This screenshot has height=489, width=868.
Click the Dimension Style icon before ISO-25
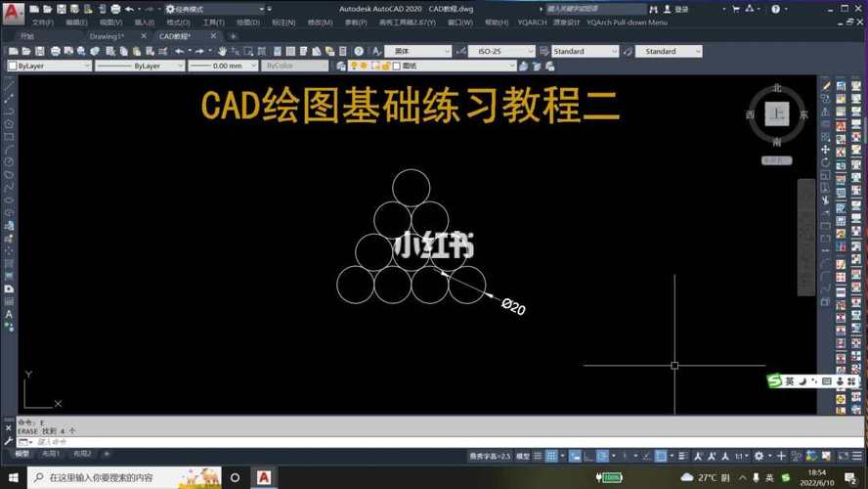pos(460,51)
